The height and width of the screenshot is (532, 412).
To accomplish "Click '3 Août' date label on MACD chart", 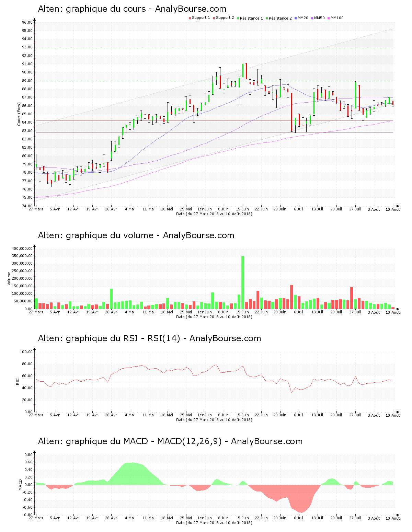I will (x=374, y=518).
